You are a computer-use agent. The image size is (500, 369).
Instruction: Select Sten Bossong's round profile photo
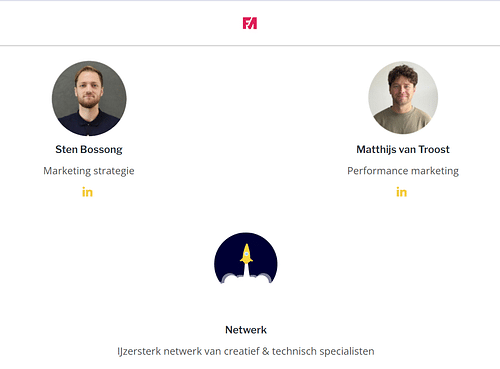89,98
